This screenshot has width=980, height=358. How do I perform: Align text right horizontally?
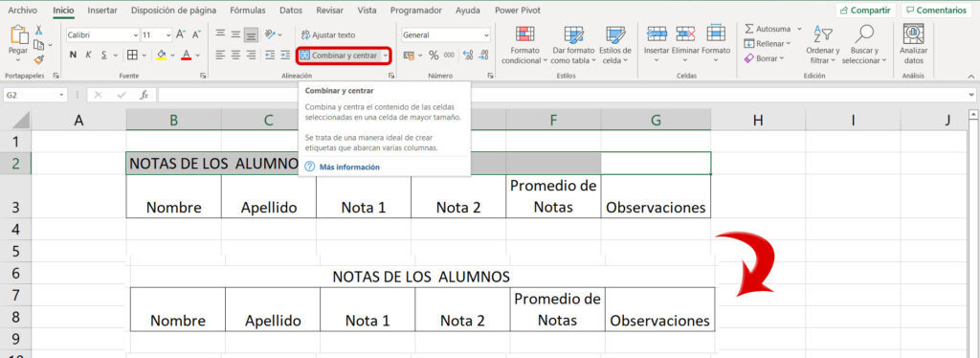251,55
